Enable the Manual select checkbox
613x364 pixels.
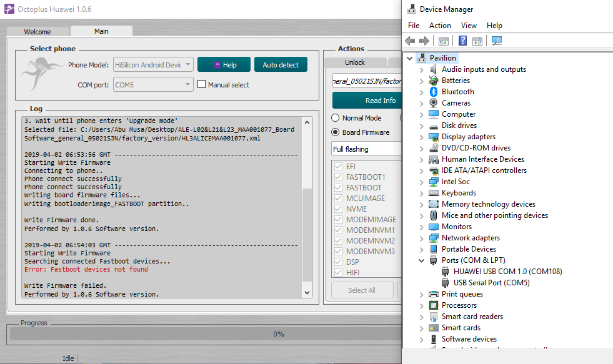click(201, 84)
